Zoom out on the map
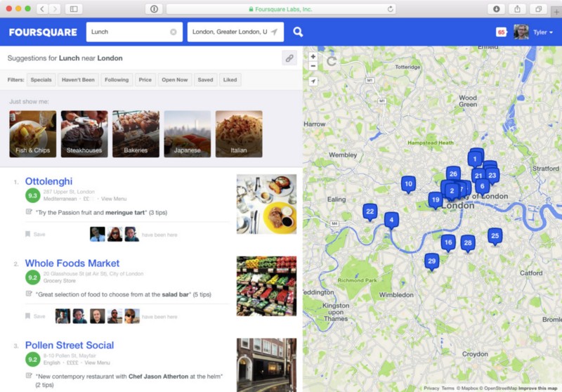562x392 pixels. (x=313, y=66)
